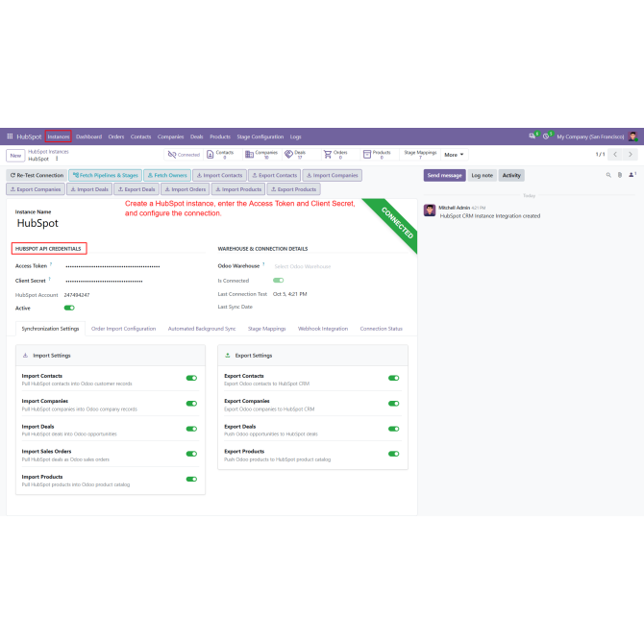Image resolution: width=644 pixels, height=644 pixels.
Task: Toggle the Export Companies switch
Action: 393,404
